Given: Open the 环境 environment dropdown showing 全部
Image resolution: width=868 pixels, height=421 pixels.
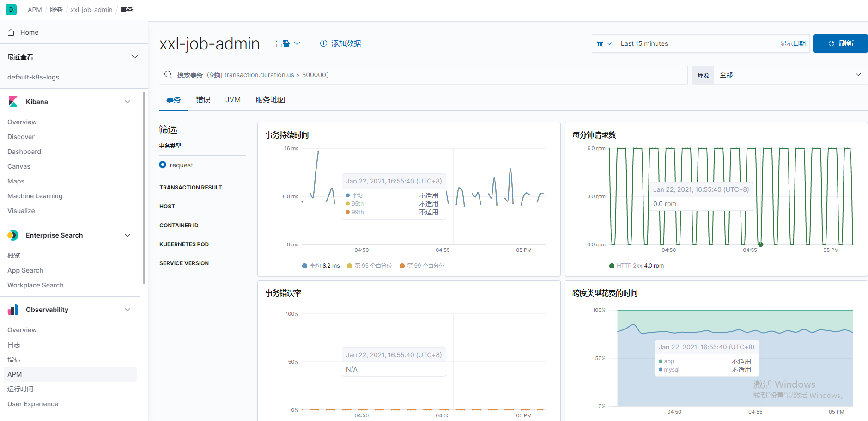Looking at the screenshot, I should 790,75.
